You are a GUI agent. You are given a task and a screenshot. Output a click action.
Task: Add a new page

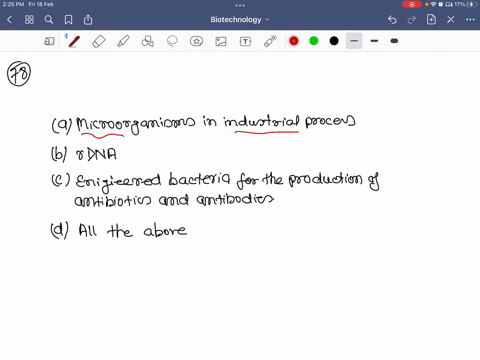pos(431,20)
